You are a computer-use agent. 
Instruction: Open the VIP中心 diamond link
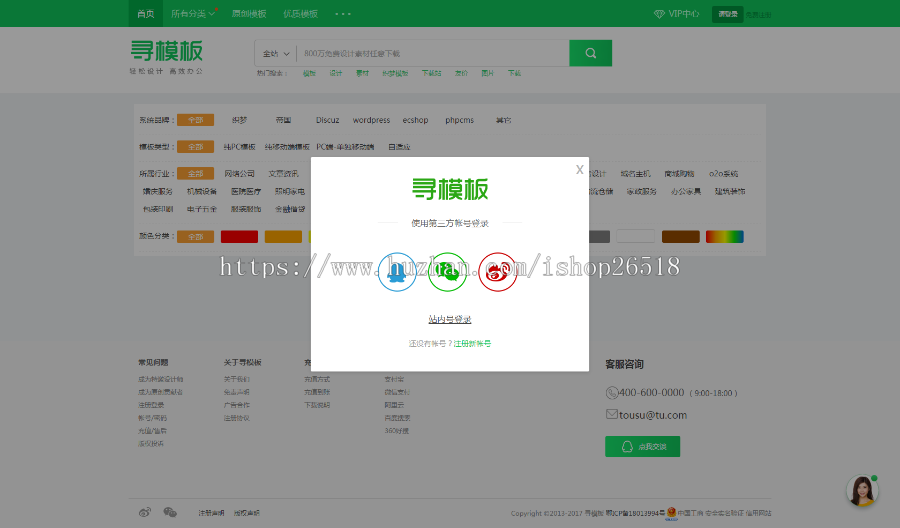click(x=677, y=14)
